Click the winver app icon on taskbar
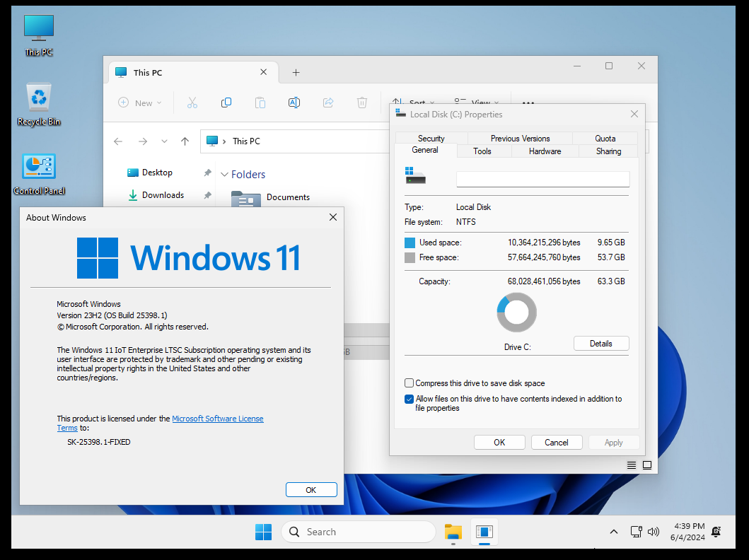 (x=484, y=532)
